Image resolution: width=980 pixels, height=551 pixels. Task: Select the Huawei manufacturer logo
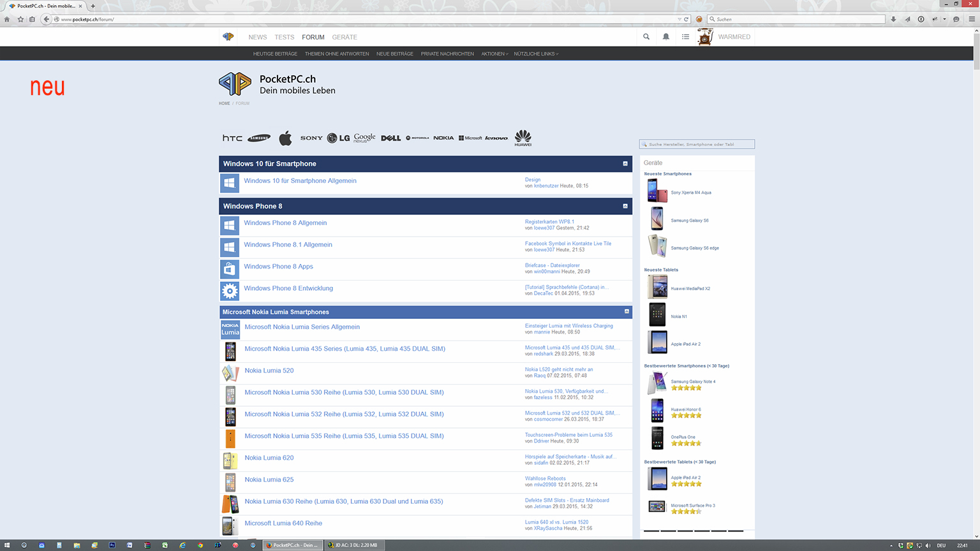(523, 138)
